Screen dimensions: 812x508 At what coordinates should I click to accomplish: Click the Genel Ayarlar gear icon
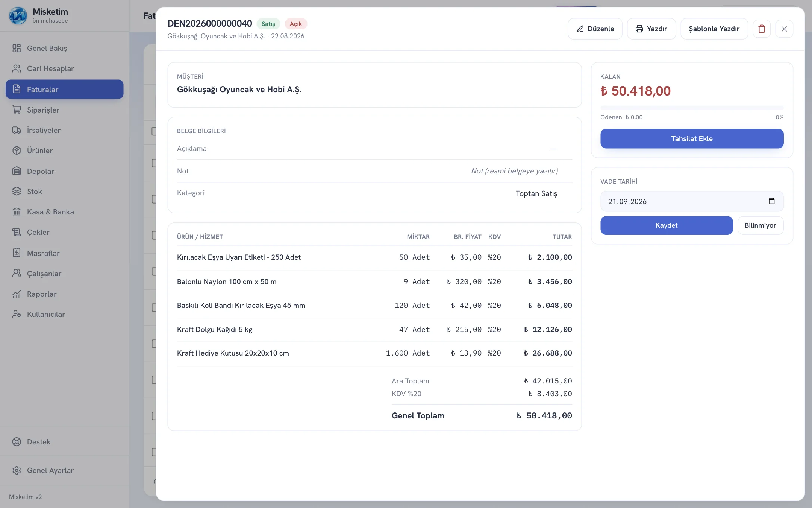(17, 470)
